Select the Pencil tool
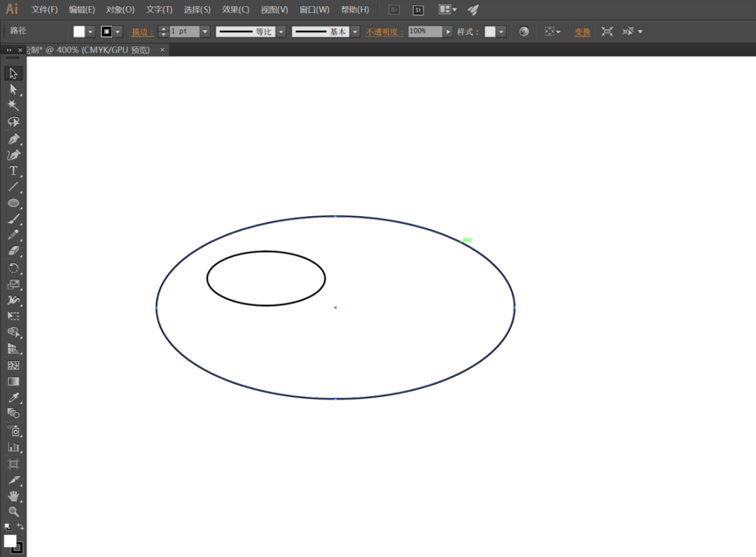756x557 pixels. coord(13,235)
